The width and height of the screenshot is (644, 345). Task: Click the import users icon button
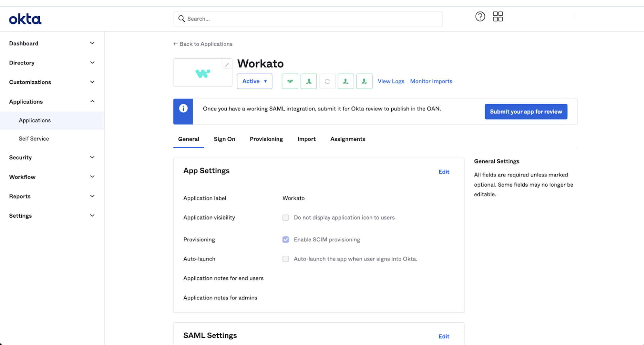click(x=308, y=81)
